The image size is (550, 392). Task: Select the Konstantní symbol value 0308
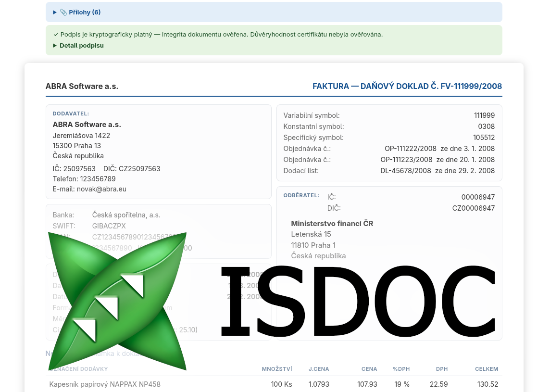pos(487,126)
